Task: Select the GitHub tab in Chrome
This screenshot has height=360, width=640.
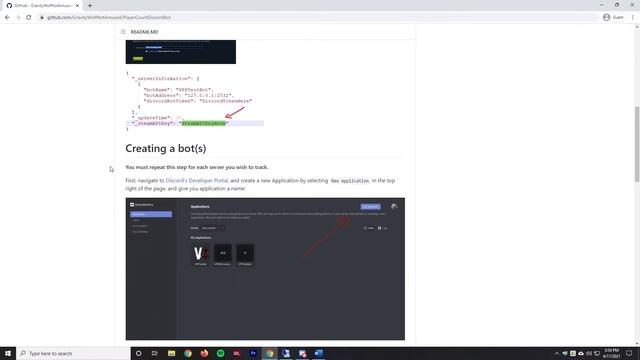Action: tap(42, 6)
